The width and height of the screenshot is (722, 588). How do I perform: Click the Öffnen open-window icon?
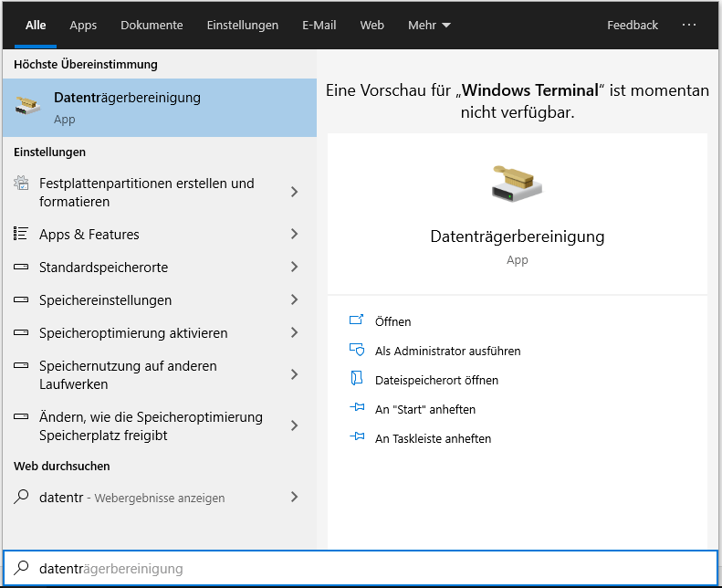[x=356, y=320]
